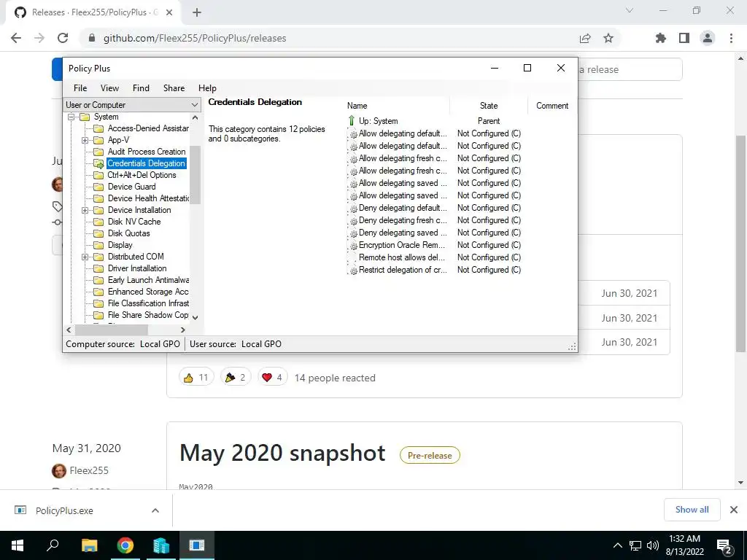Screen dimensions: 747x560
Task: Click gear icon of first Allow delegating default policy
Action: pyautogui.click(x=353, y=134)
